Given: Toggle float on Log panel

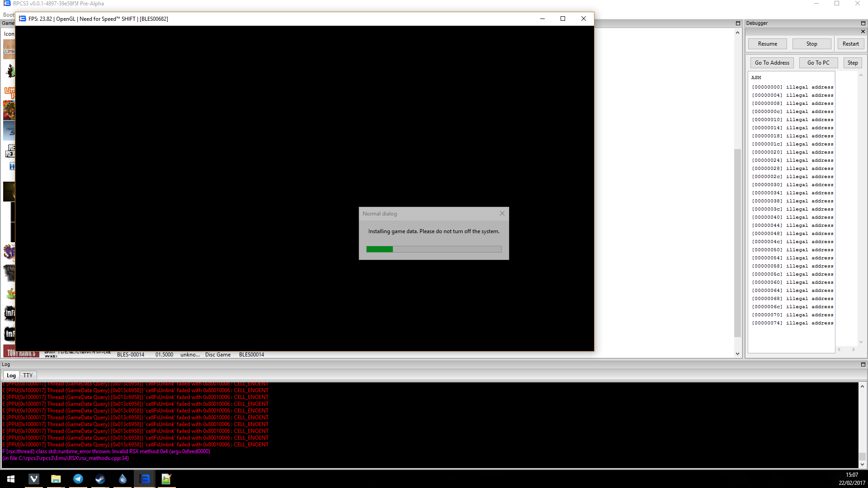Looking at the screenshot, I should [863, 364].
